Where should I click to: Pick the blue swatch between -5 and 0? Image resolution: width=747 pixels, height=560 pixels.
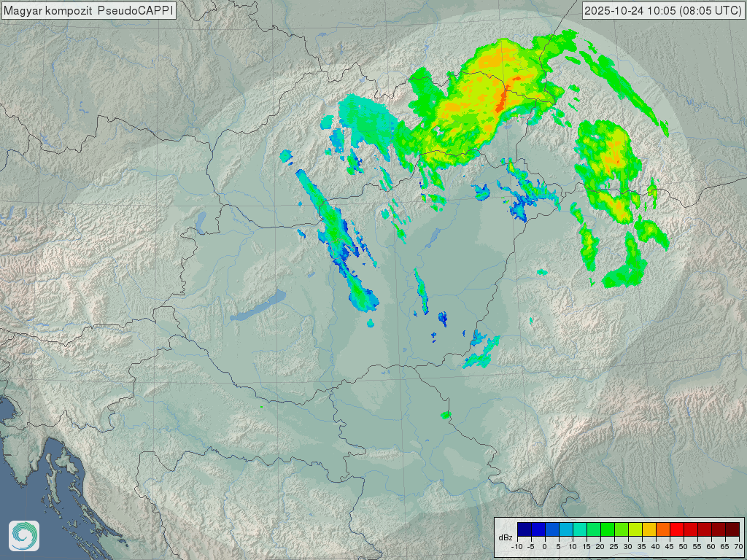coord(538,529)
